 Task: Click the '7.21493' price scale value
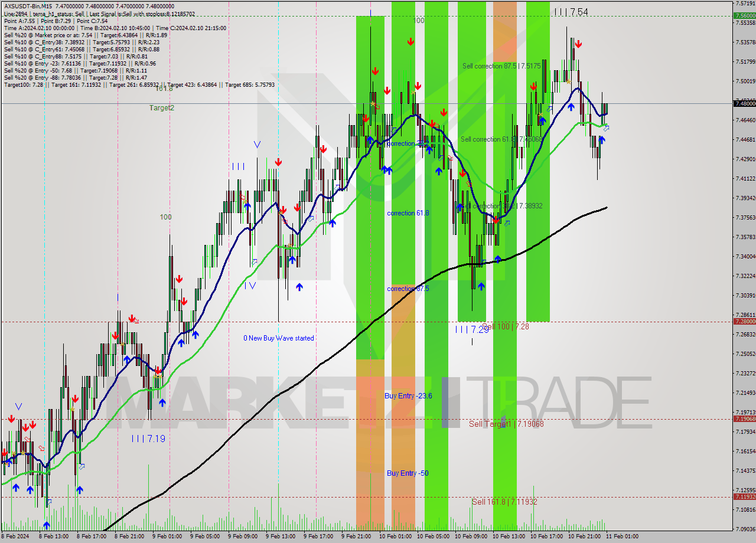point(745,392)
